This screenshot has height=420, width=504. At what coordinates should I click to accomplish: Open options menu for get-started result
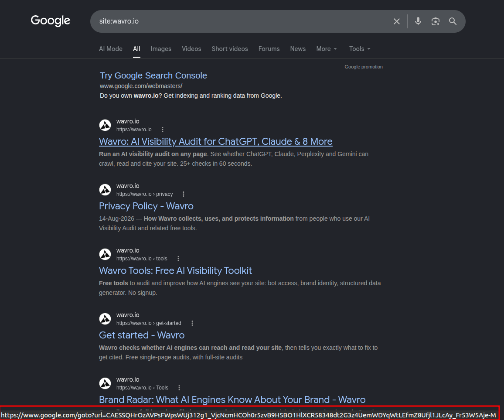[192, 323]
